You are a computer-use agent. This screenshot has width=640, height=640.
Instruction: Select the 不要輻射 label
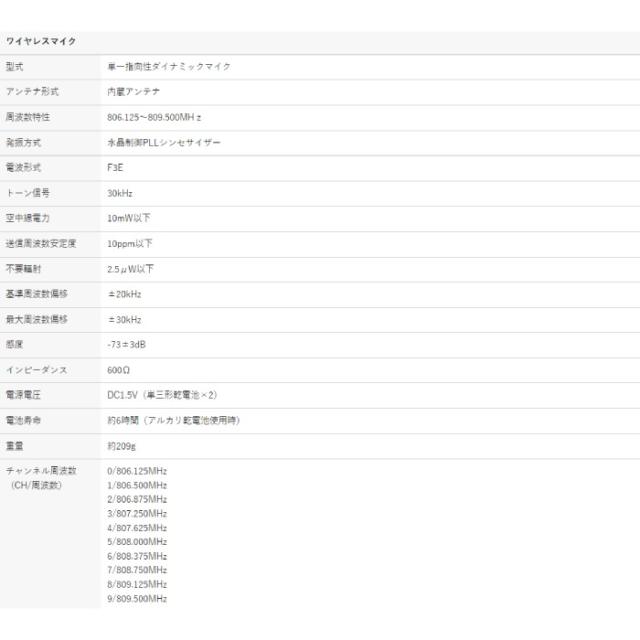click(x=23, y=269)
